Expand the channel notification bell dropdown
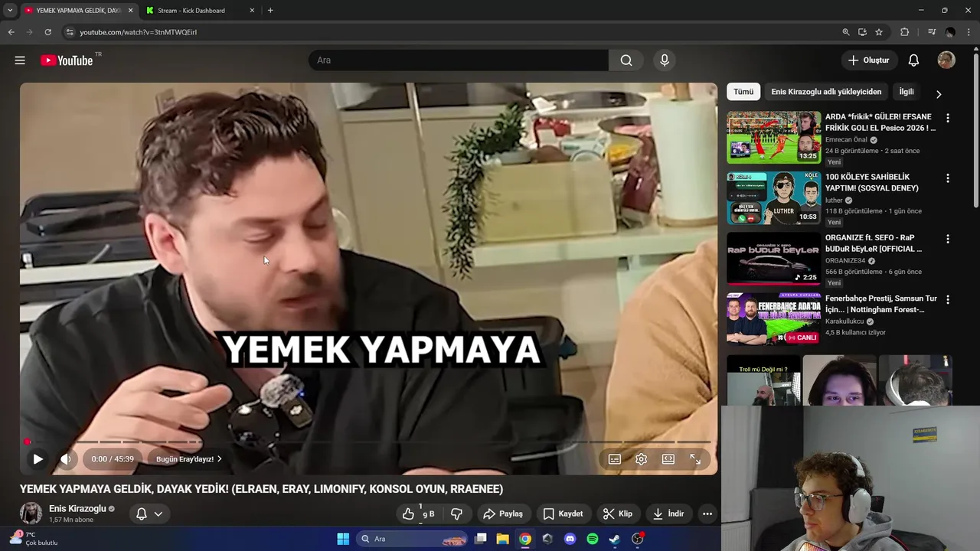This screenshot has height=551, width=980. 149,514
